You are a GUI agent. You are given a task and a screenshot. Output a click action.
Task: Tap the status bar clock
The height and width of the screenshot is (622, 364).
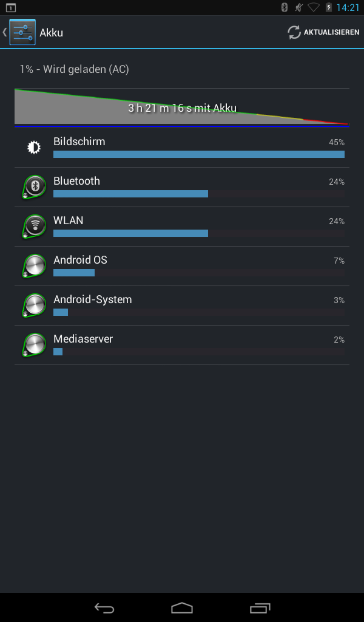tap(348, 7)
